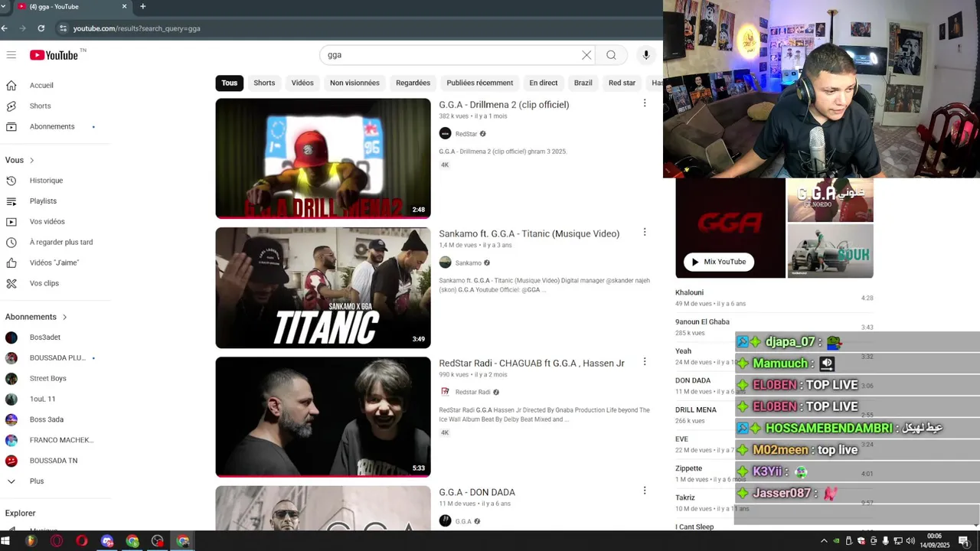Open more options for Titanic video

[x=645, y=232]
